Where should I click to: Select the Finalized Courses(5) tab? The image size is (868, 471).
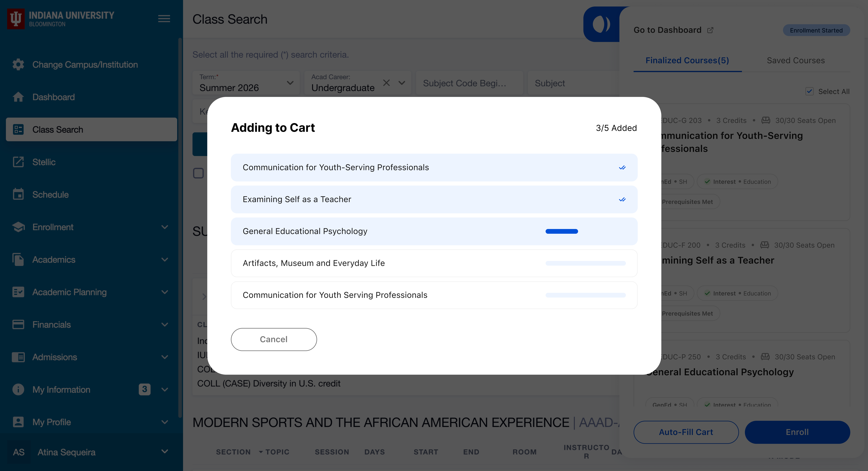point(687,60)
